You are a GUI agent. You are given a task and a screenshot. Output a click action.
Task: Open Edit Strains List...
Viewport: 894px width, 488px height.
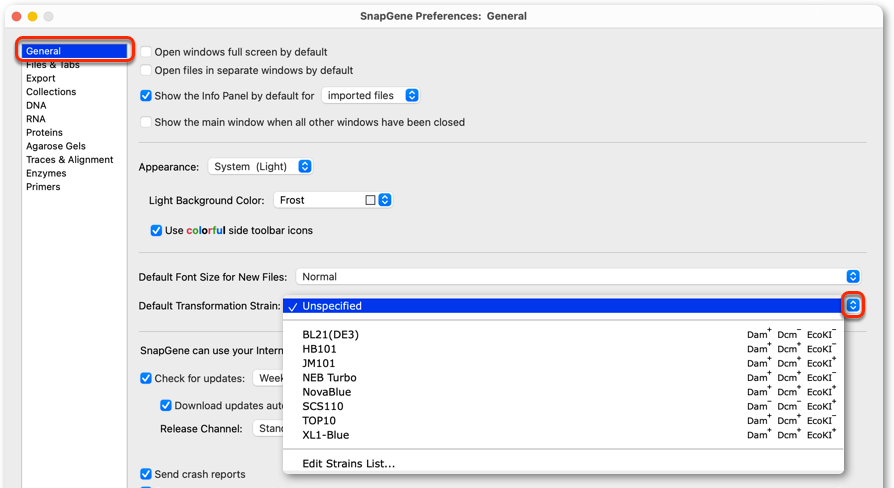tap(563, 463)
